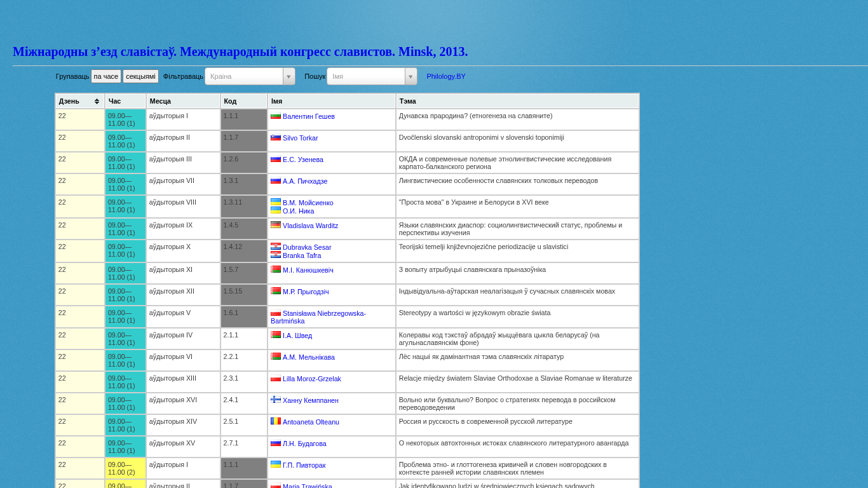Click the Croatian flag beside Dubravka Sesar

(275, 247)
